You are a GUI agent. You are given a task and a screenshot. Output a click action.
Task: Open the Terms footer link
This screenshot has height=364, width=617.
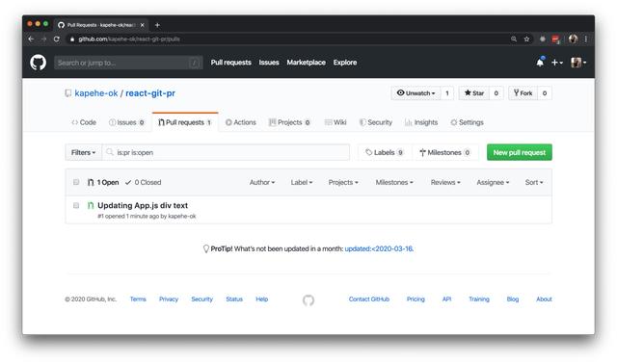pyautogui.click(x=138, y=299)
